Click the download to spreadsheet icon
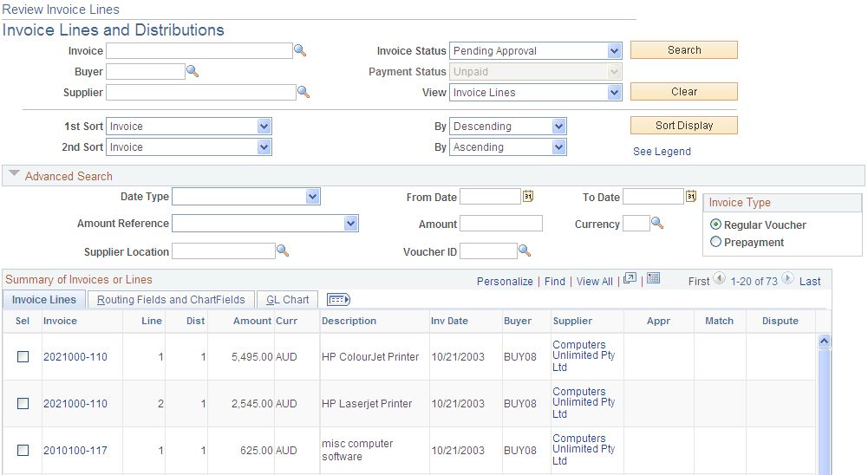Viewport: 868px width, 475px height. tap(653, 278)
